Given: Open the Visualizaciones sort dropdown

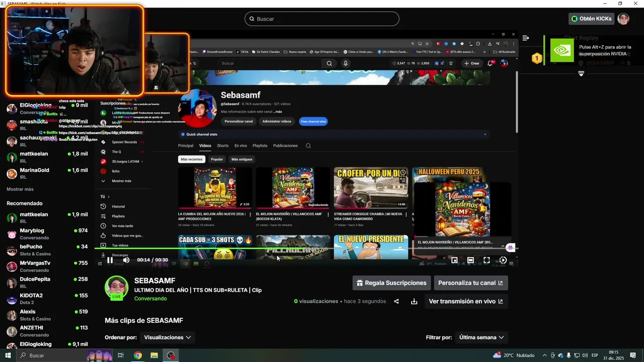Looking at the screenshot, I should click(x=168, y=337).
